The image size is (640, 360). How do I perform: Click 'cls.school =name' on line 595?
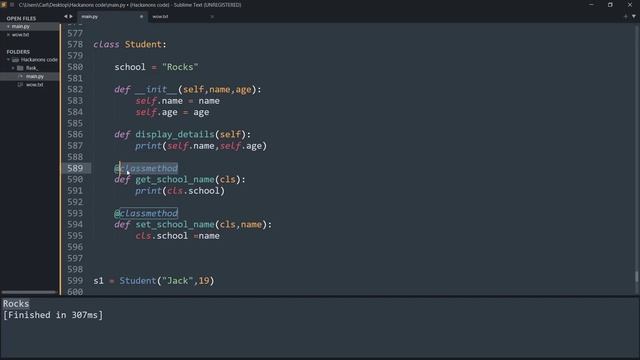(x=178, y=236)
